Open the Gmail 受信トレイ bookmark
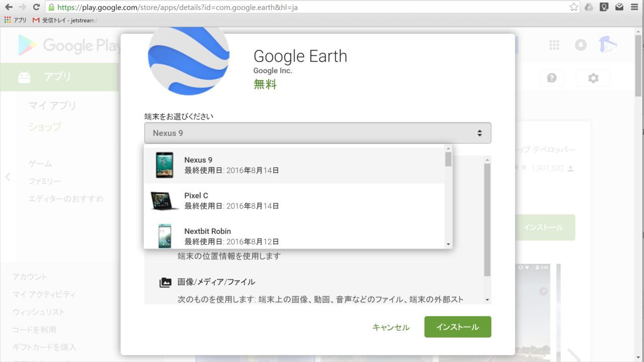644x362 pixels. (64, 20)
